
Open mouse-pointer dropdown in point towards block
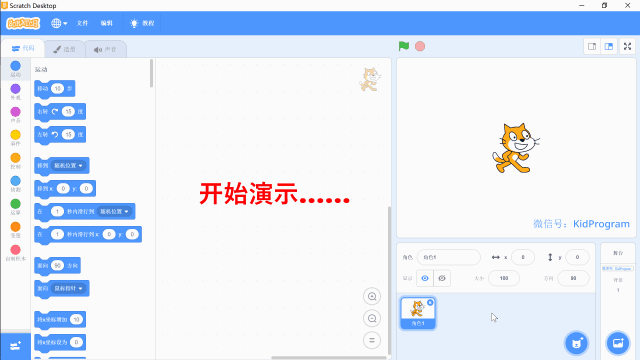click(69, 289)
